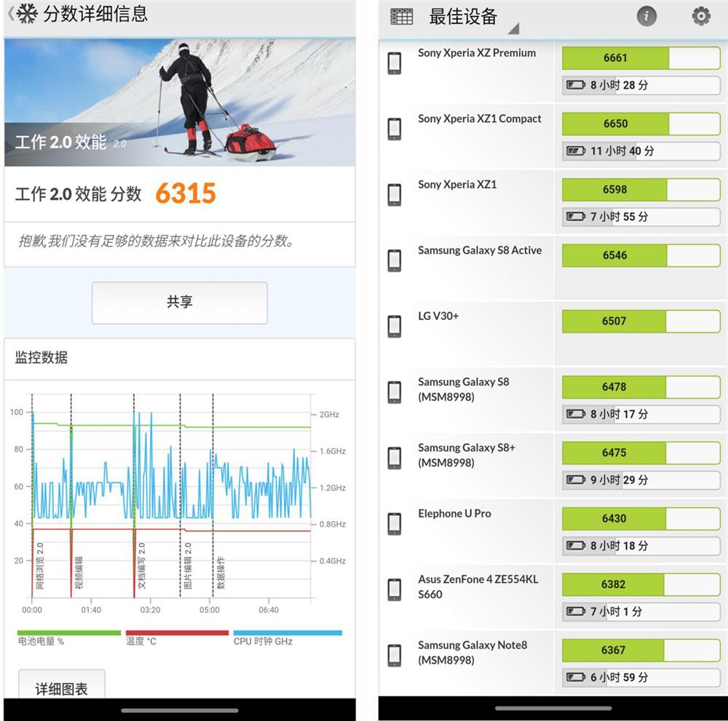The height and width of the screenshot is (721, 728).
Task: Click the CPU 时钟 GHz blue legend
Action: pos(287,637)
